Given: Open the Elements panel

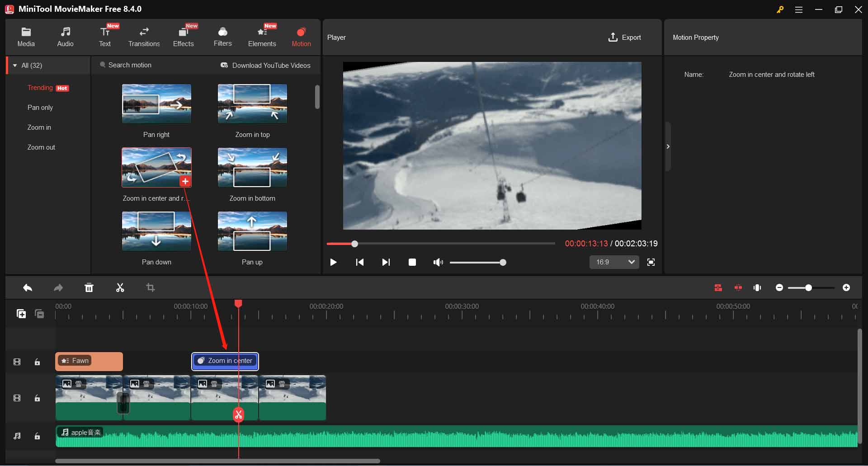Looking at the screenshot, I should [x=262, y=36].
